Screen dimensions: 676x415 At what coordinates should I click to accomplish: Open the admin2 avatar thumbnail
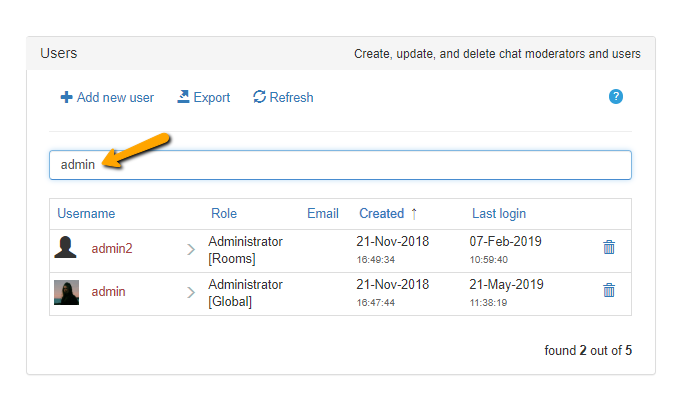[x=66, y=249]
